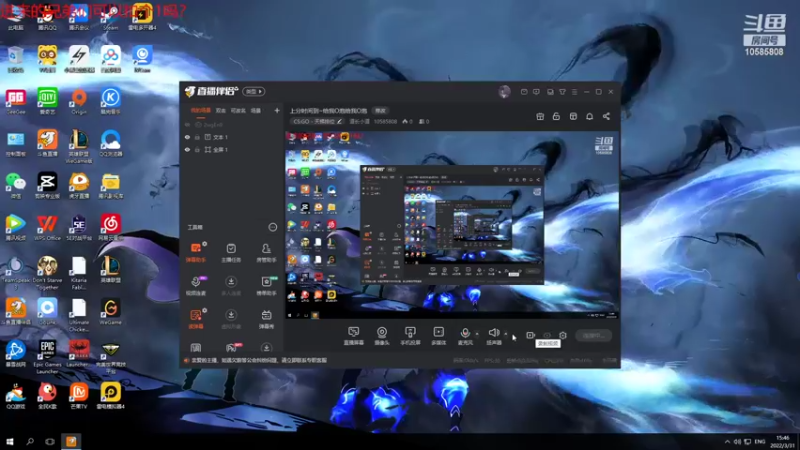The width and height of the screenshot is (800, 450).
Task: Expand microphone options arrow
Action: (477, 334)
